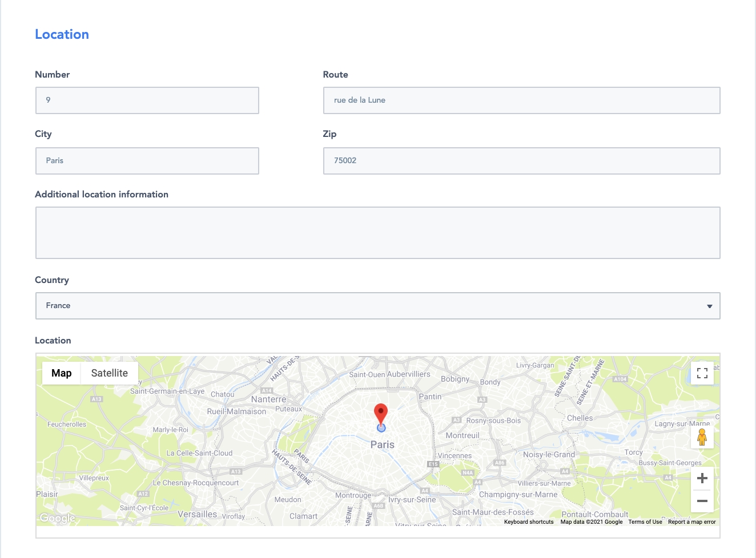Click Vincennes label on the map

455,456
